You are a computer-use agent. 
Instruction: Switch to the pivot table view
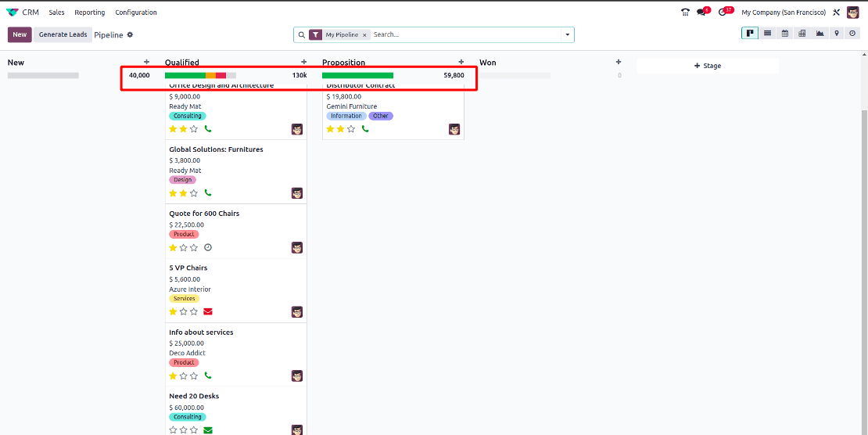(x=802, y=34)
